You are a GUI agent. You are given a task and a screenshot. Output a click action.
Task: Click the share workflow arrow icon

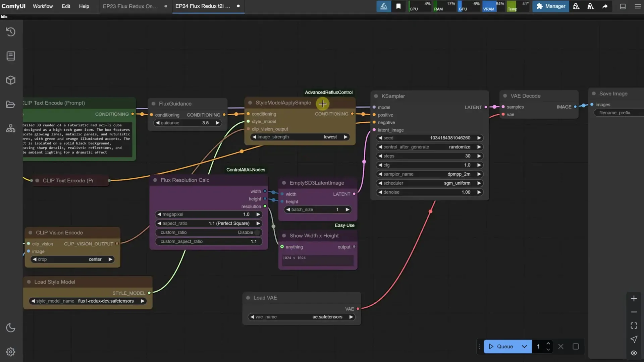(604, 6)
